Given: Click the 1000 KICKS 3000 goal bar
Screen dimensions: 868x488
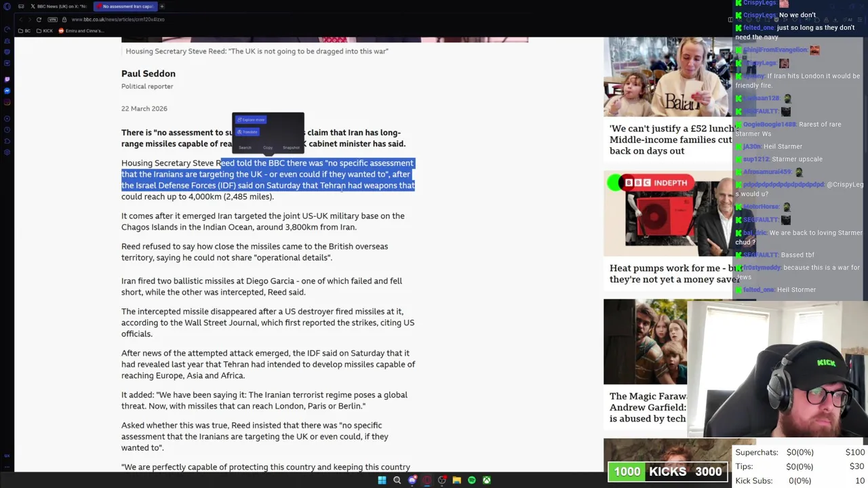Looking at the screenshot, I should [667, 472].
